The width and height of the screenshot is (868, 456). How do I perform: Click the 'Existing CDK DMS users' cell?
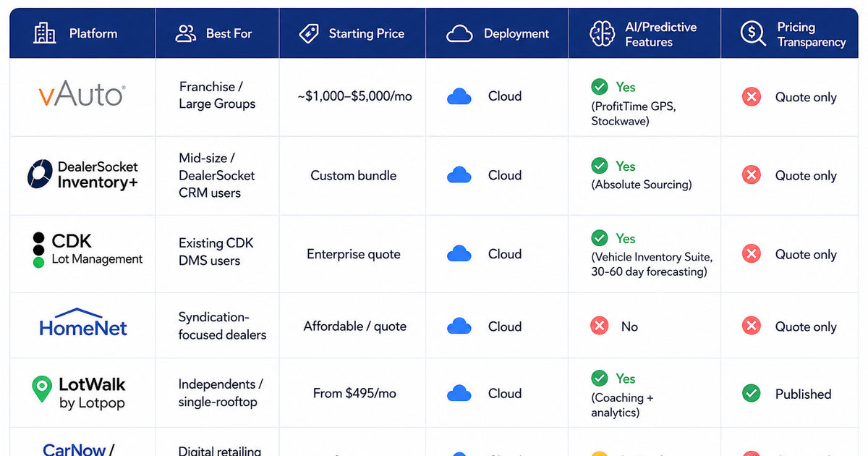coord(216,251)
